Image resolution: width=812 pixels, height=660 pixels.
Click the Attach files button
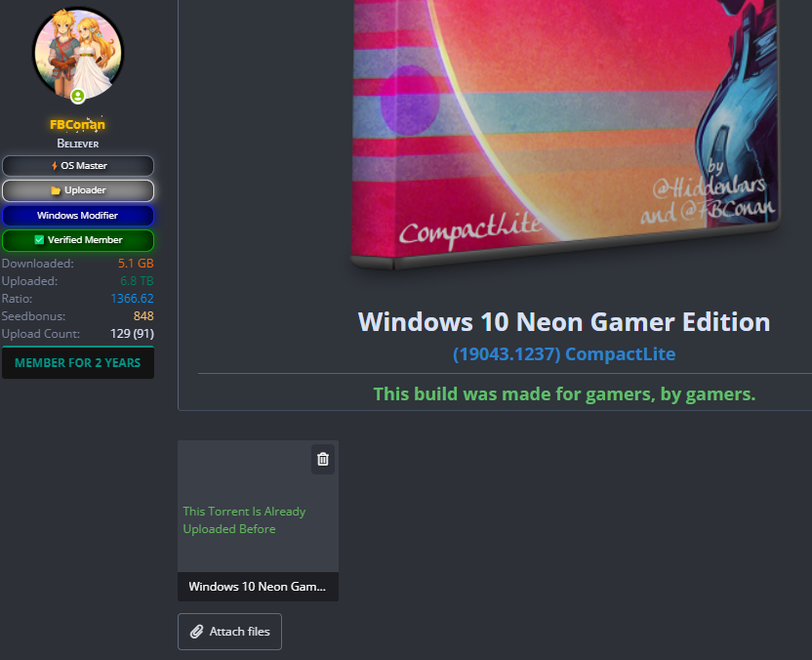[229, 632]
